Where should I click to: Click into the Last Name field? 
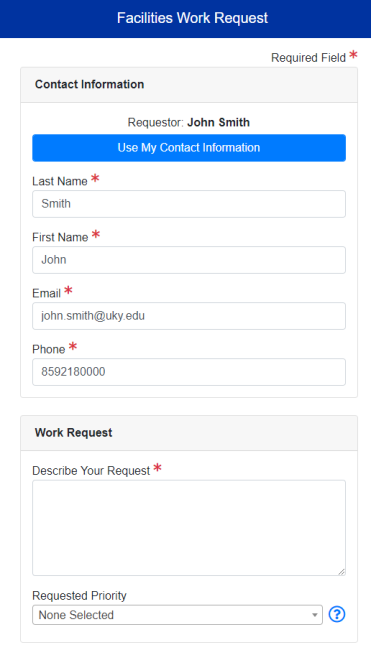pyautogui.click(x=189, y=204)
